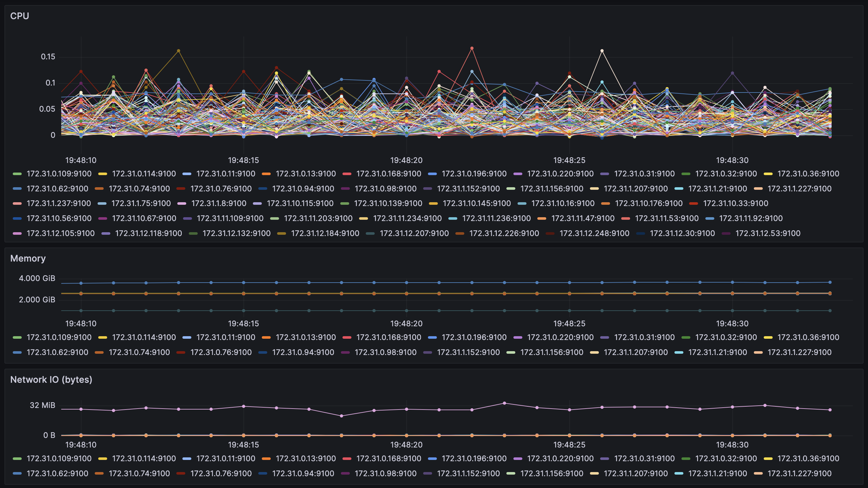Click the olive CPU peak point near 19:48:13
Screen dimensions: 868x488
coord(179,51)
